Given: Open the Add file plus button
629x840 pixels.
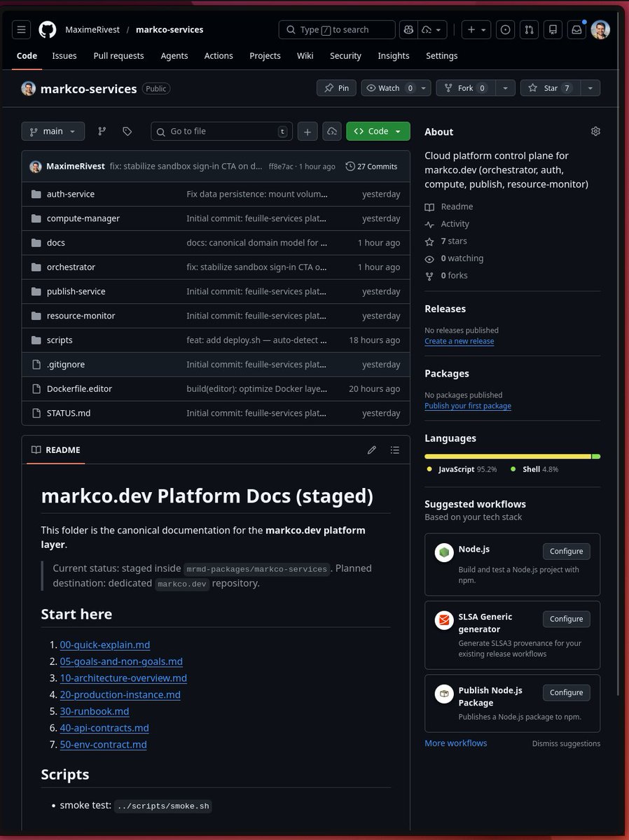Looking at the screenshot, I should coord(307,131).
